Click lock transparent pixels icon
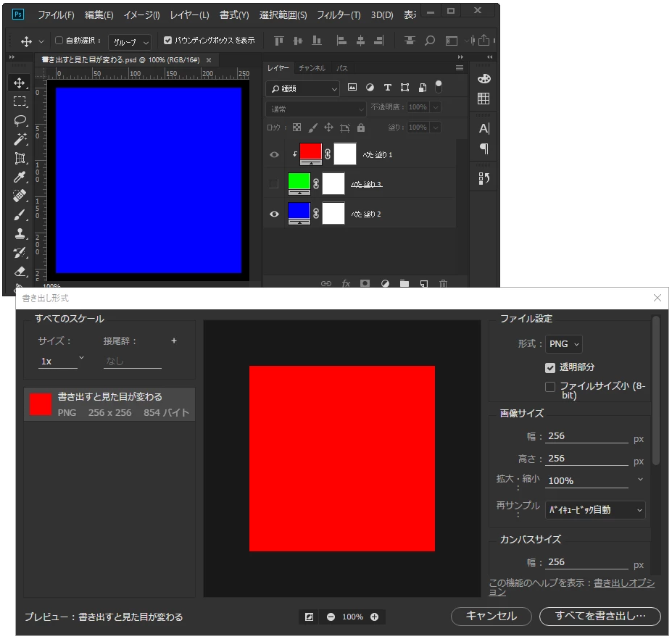The image size is (672, 639). (x=296, y=128)
